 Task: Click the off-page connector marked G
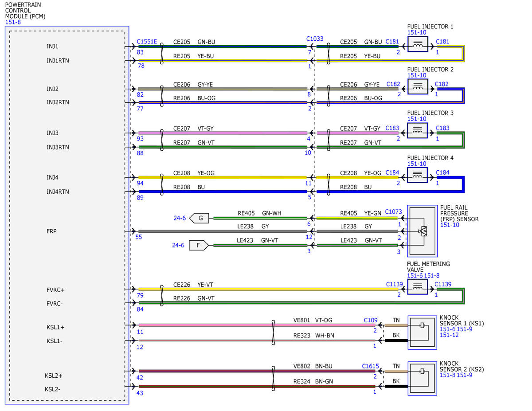[x=199, y=218]
